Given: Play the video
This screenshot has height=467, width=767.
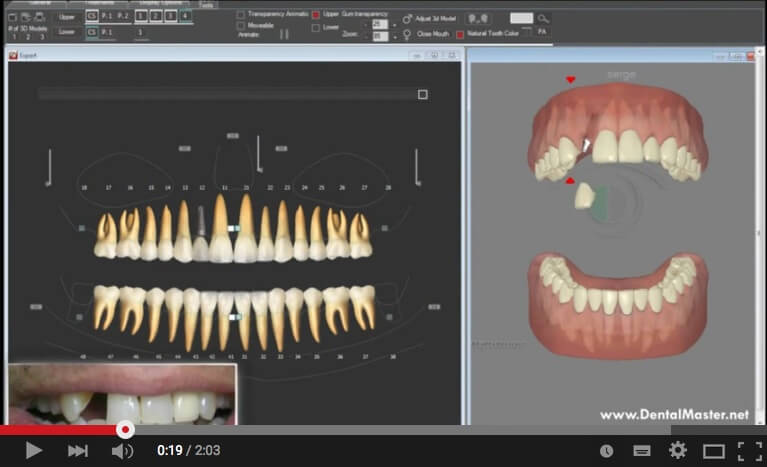Looking at the screenshot, I should point(33,451).
